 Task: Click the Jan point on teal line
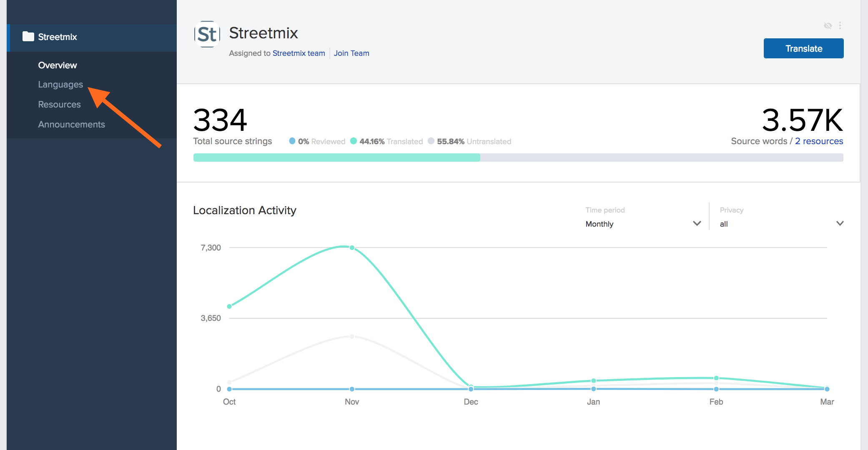coord(594,381)
